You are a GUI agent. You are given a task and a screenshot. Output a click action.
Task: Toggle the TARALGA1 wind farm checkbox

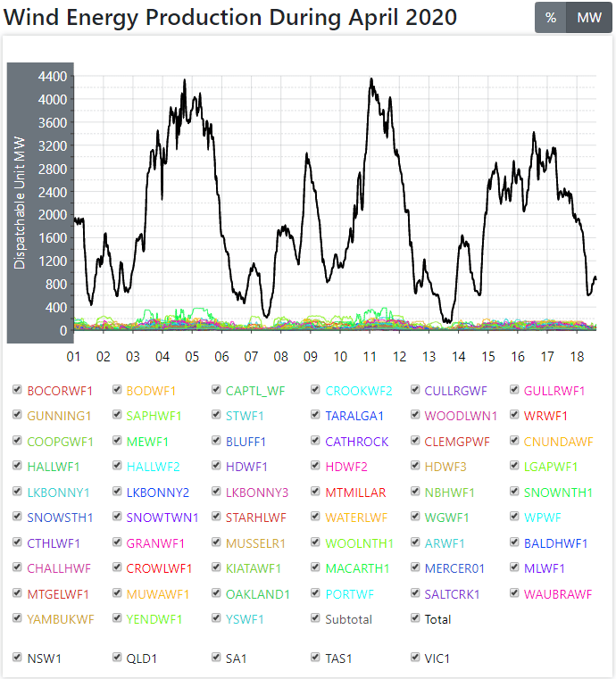click(x=317, y=416)
